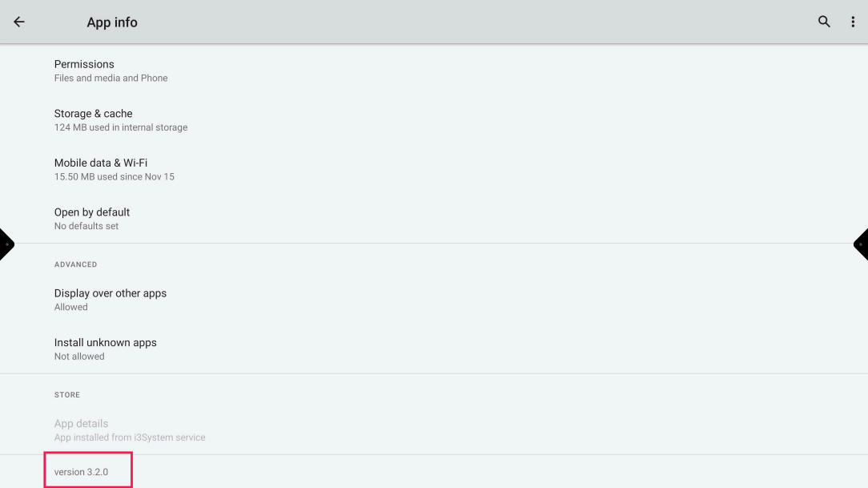Click the ADVANCED section header

click(x=75, y=264)
